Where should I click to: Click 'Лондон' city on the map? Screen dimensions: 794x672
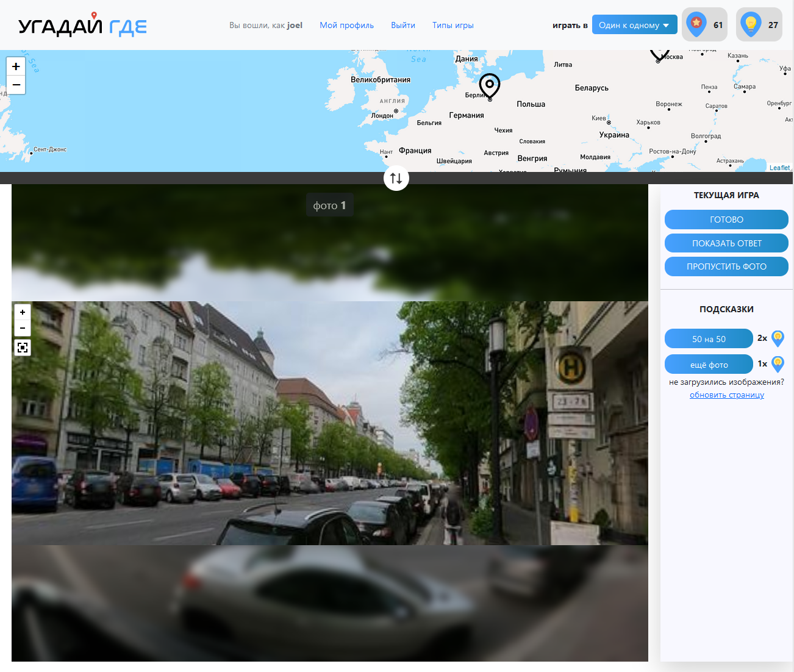[x=382, y=116]
